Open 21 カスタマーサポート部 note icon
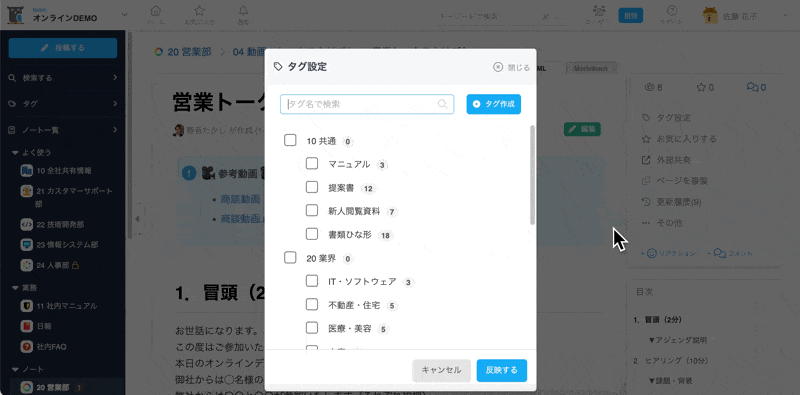800x395 pixels. (27, 191)
